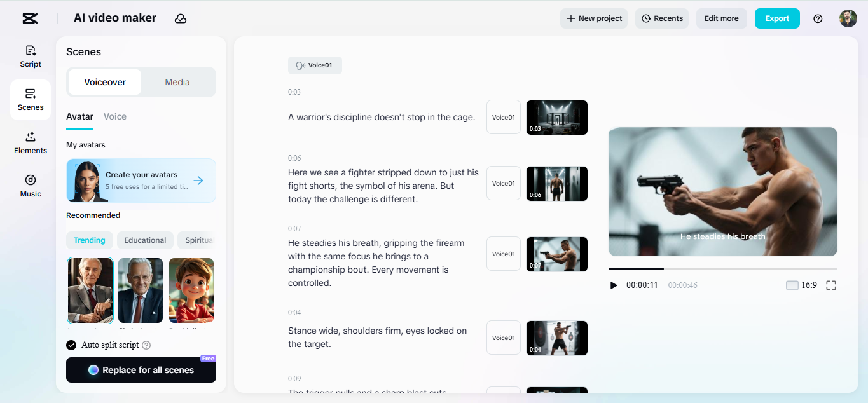The image size is (868, 403).
Task: Open the help question mark icon
Action: pyautogui.click(x=818, y=18)
